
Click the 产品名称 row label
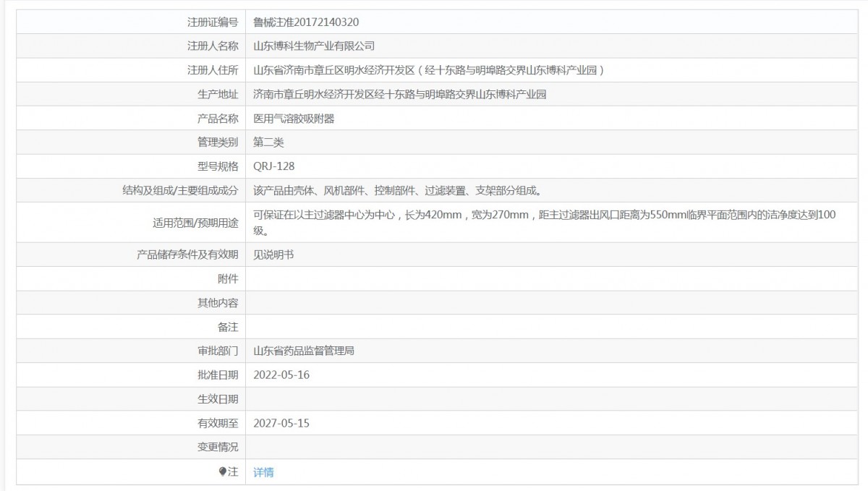218,119
